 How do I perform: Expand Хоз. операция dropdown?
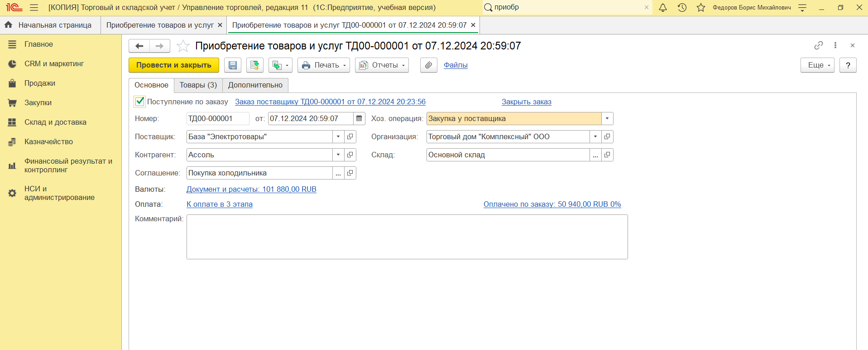point(607,119)
